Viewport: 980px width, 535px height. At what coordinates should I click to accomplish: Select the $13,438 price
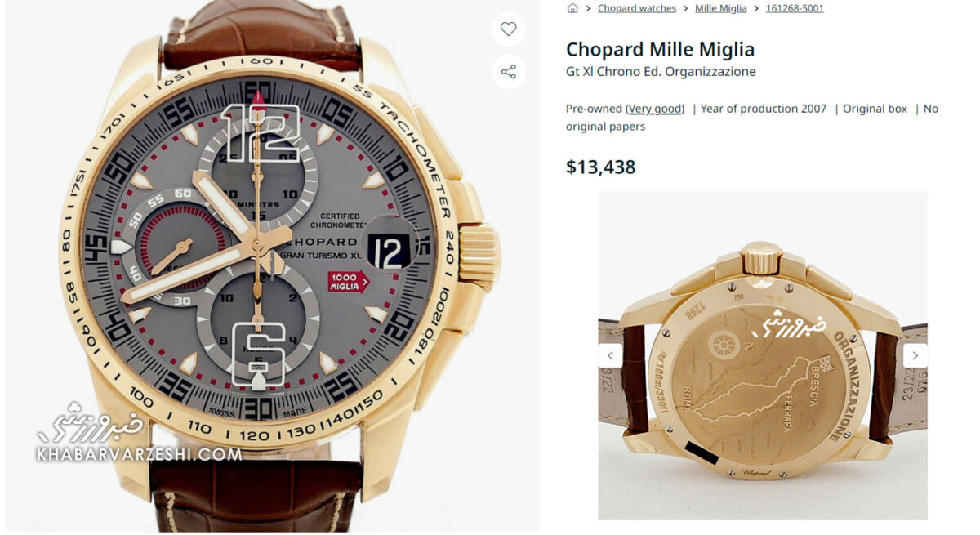[601, 167]
